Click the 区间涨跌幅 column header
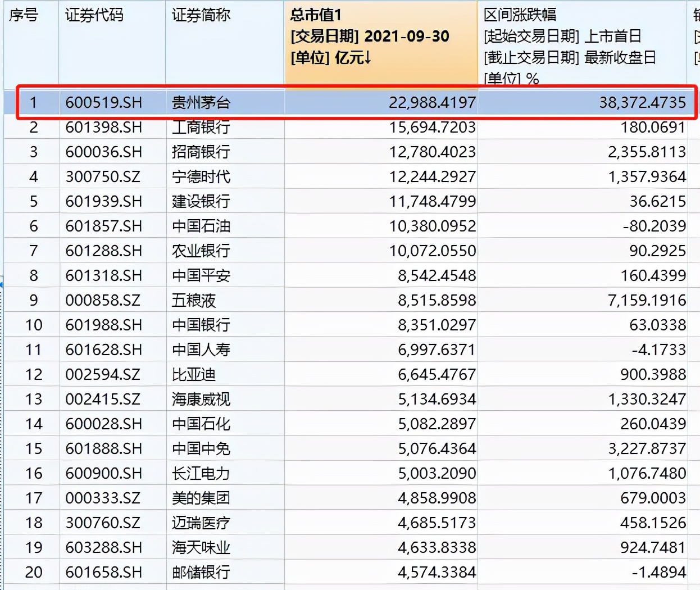 coord(520,15)
